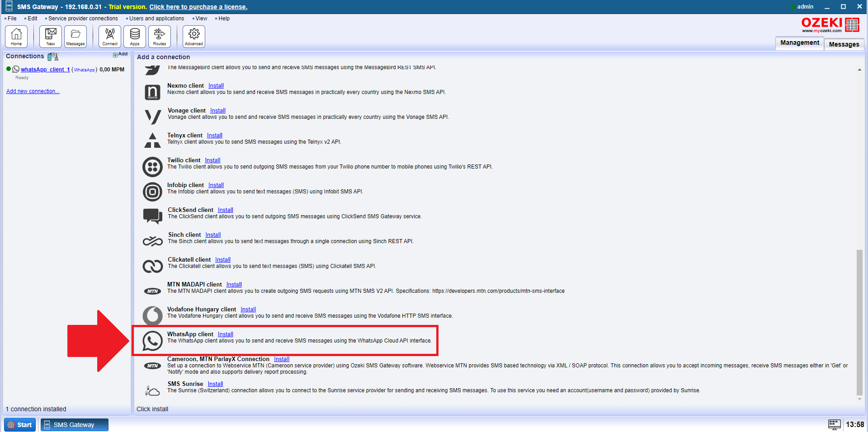Open the Routes signpost toolbar icon
868x432 pixels.
coord(160,37)
